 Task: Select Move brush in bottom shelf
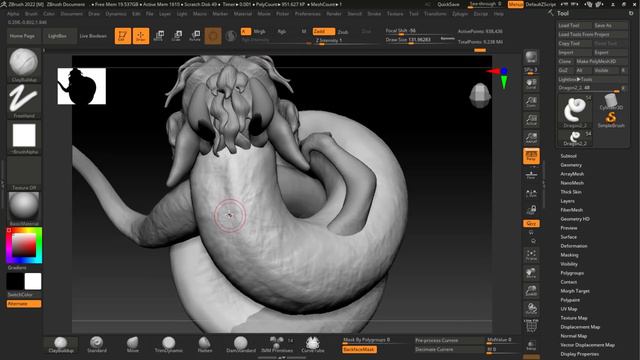coord(133,345)
